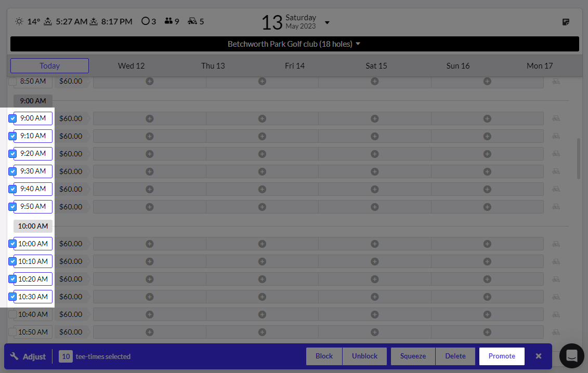588x373 pixels.
Task: Open the notes icon at top right
Action: coord(566,21)
